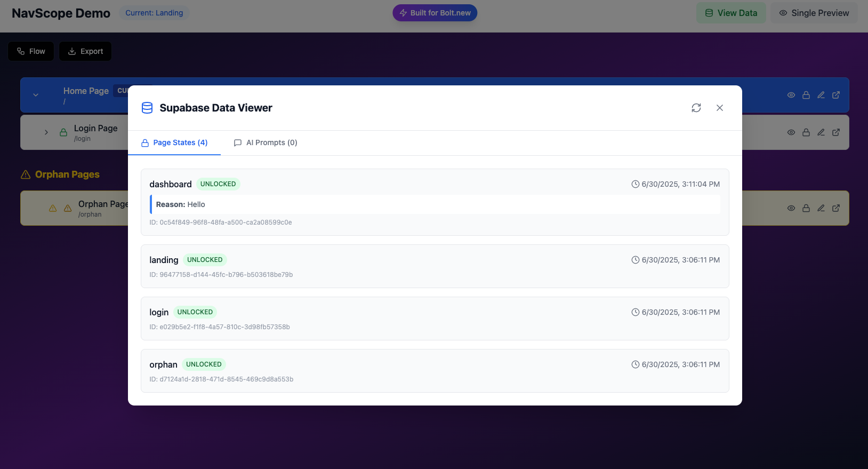Click the dashboard ID 0c54f849 text
Viewport: 868px width, 469px height.
(x=221, y=222)
